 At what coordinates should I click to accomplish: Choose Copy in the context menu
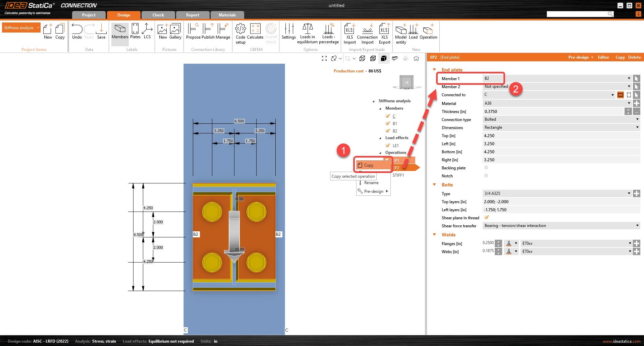tap(369, 165)
